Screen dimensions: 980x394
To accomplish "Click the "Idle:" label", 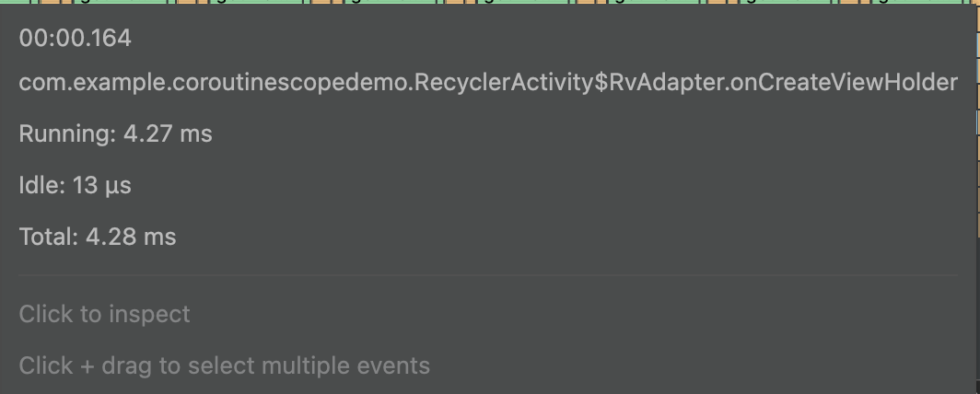I will (42, 185).
